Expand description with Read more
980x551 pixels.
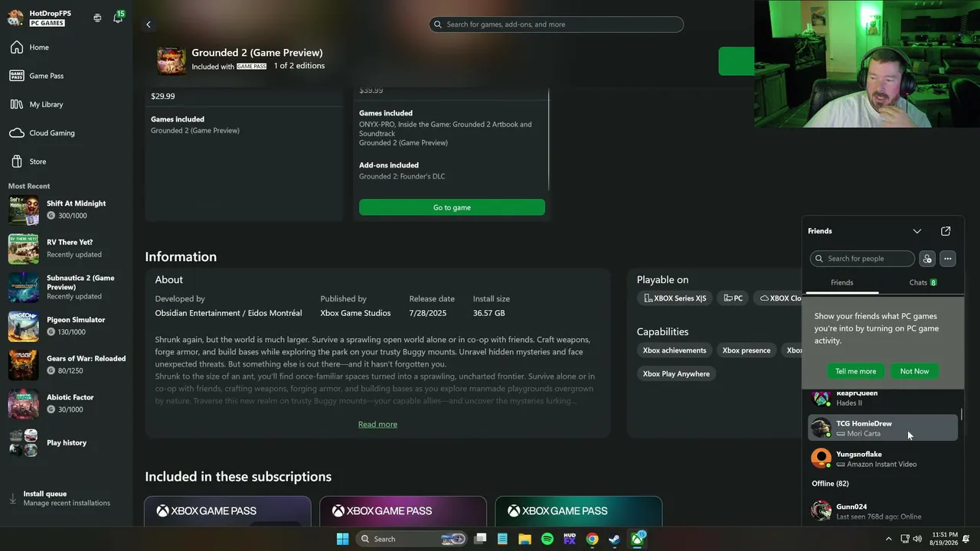click(377, 425)
